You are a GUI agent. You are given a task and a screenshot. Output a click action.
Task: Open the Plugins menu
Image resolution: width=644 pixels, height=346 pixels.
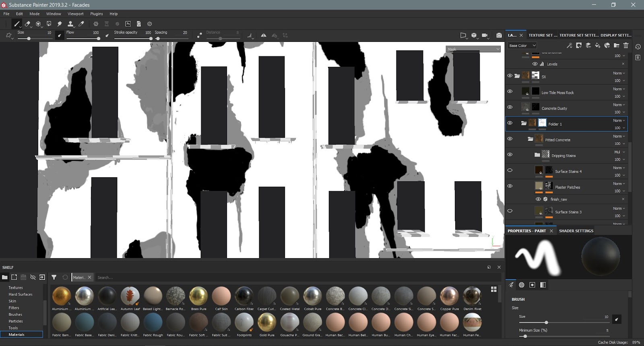pyautogui.click(x=97, y=14)
